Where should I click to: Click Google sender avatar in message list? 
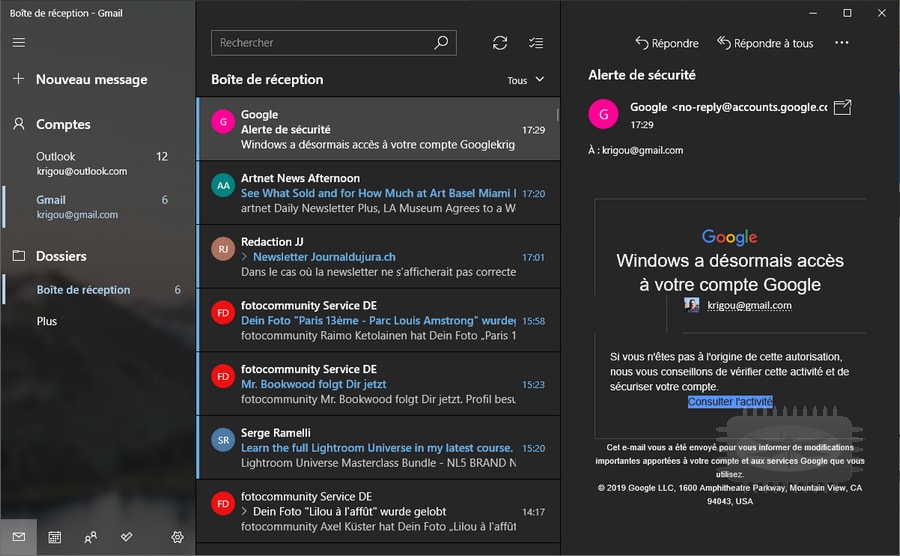point(223,122)
